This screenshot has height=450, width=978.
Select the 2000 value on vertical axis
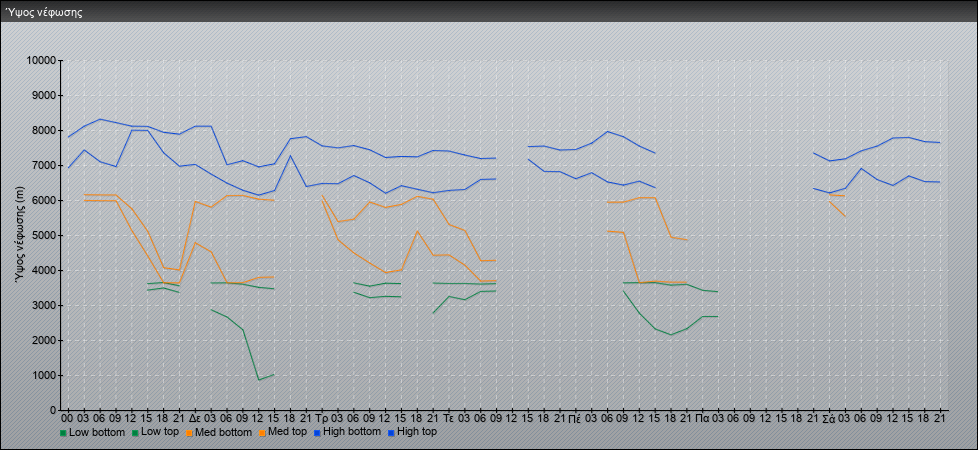click(x=44, y=340)
